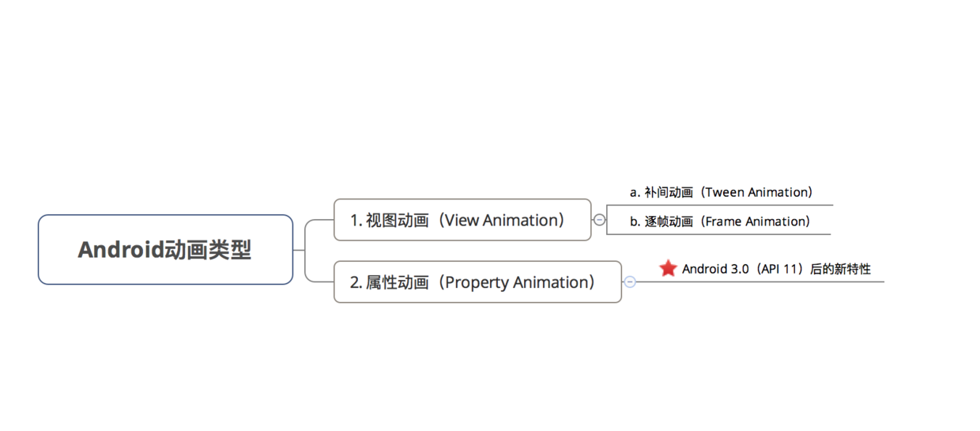
Task: Click the API 11 text beside the star
Action: (780, 269)
